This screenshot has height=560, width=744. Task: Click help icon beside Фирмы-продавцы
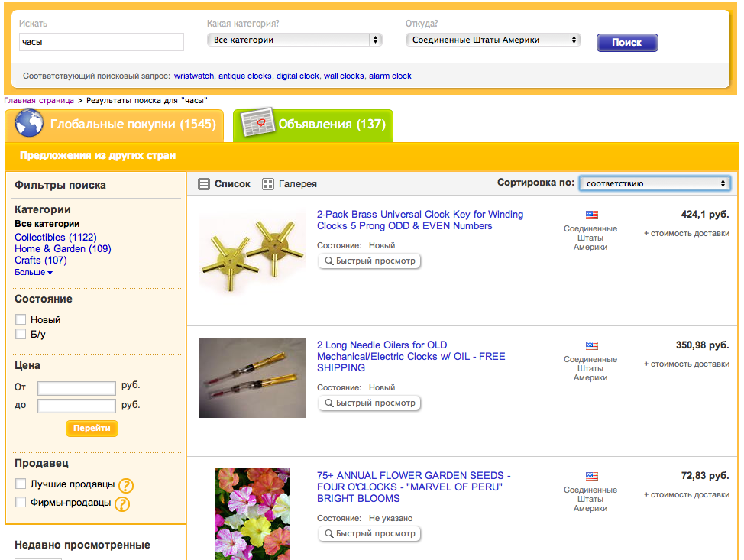click(x=121, y=503)
